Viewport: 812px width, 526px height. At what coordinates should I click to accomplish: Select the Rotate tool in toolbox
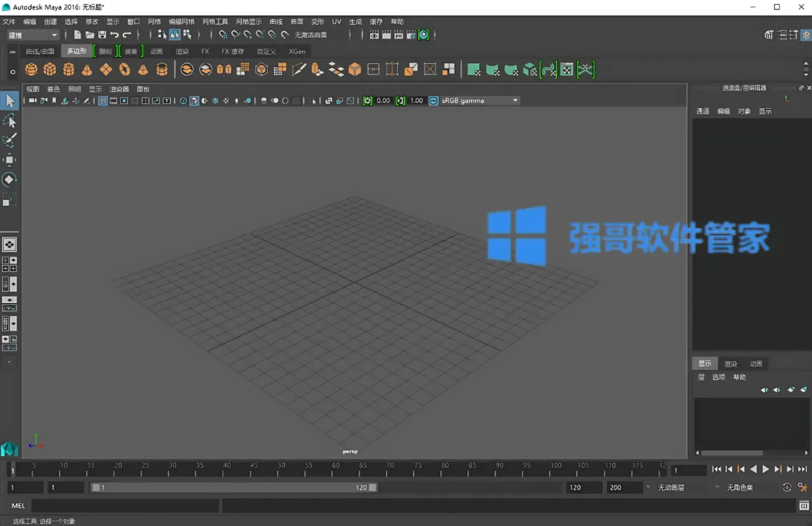10,179
